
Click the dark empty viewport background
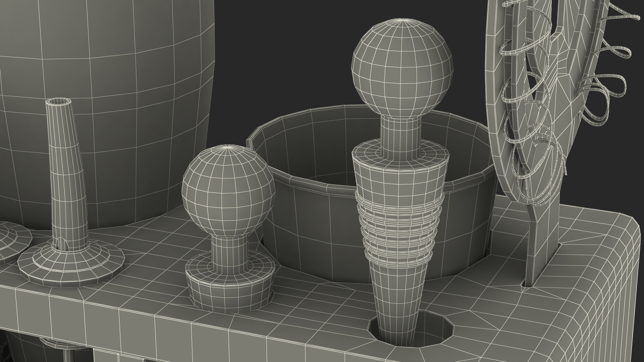coord(285,50)
